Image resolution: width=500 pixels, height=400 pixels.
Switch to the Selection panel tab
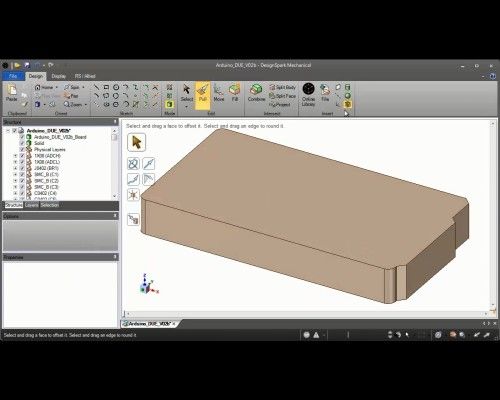pos(50,205)
